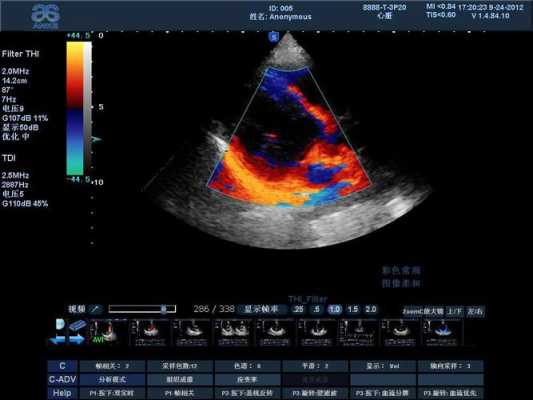The width and height of the screenshot is (533, 400).
Task: Click the Aeon logo in header
Action: tap(46, 16)
